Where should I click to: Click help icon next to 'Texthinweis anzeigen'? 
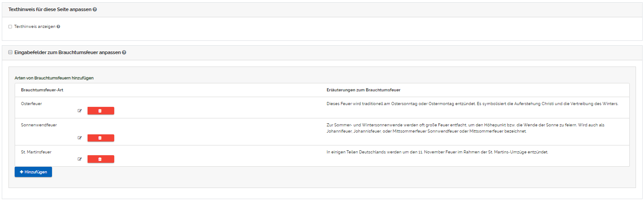coord(58,27)
